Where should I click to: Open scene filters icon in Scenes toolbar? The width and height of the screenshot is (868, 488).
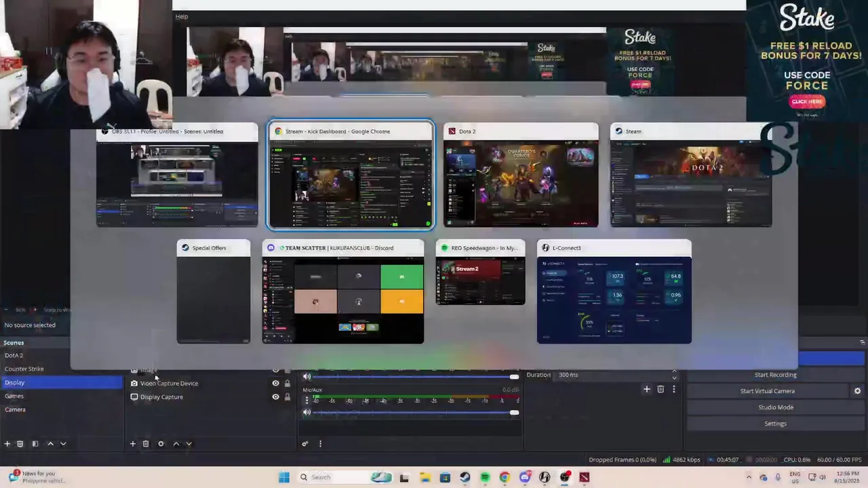click(35, 444)
